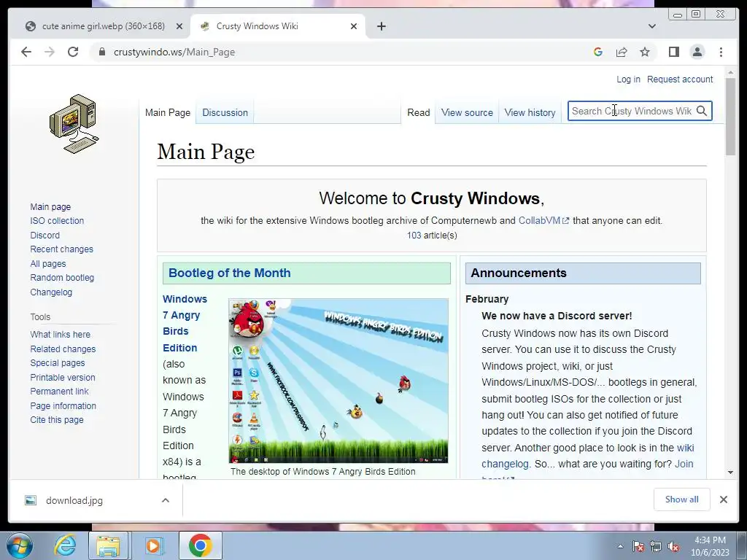Open Windows Media Player from taskbar
The width and height of the screenshot is (747, 560).
click(153, 545)
